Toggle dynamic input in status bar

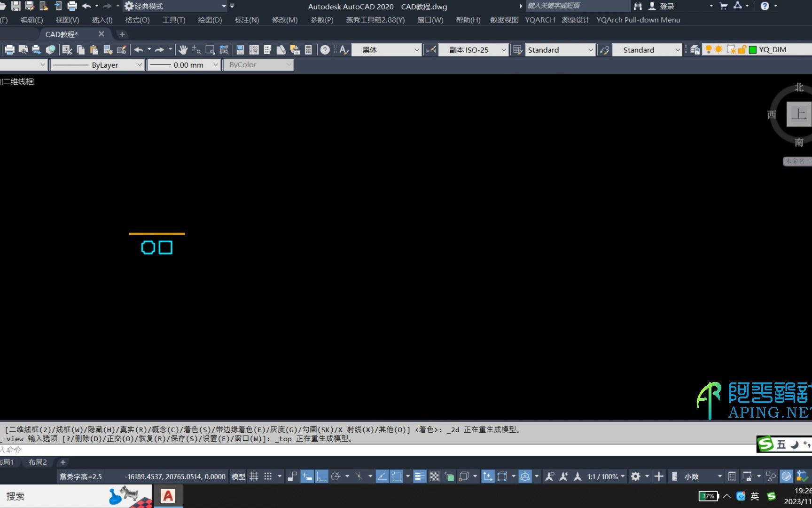(307, 476)
